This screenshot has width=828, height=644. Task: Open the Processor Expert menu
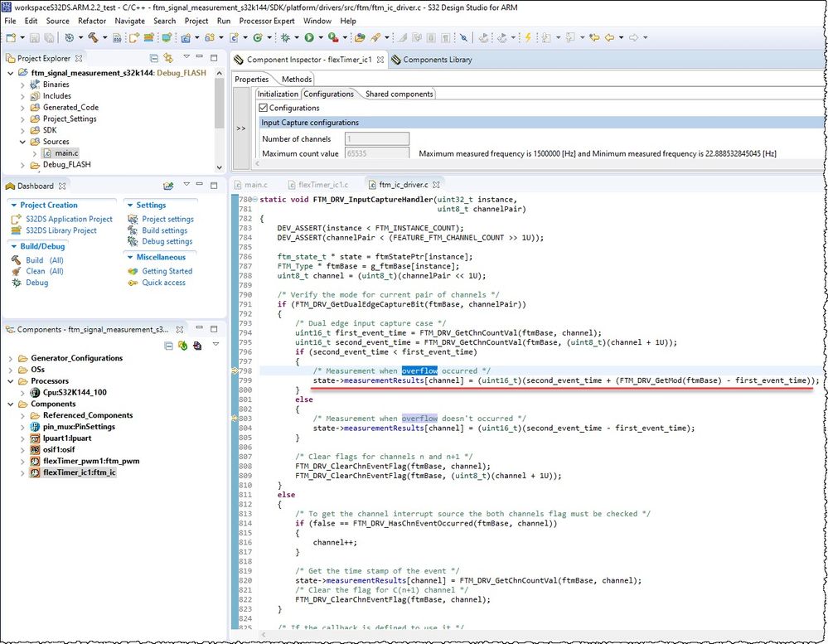[269, 21]
